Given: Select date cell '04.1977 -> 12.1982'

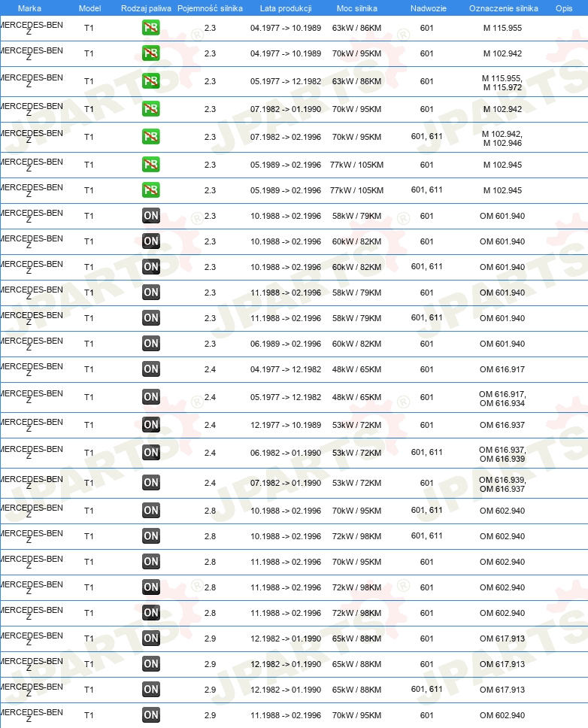Looking at the screenshot, I should [x=286, y=369].
